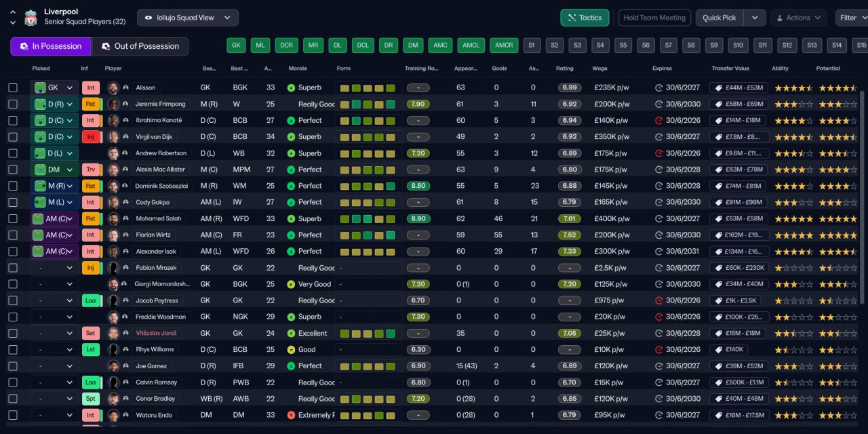The width and height of the screenshot is (868, 434).
Task: Select the S1 substitute slot chip
Action: 531,45
